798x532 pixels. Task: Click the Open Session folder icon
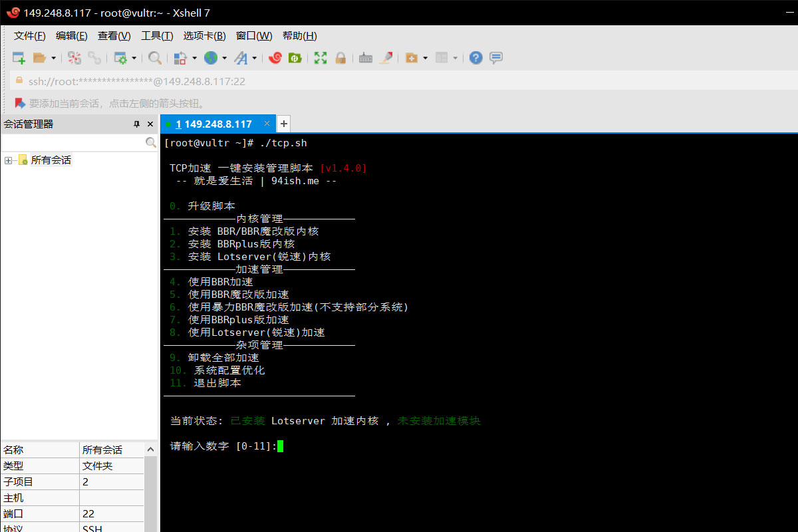click(40, 58)
